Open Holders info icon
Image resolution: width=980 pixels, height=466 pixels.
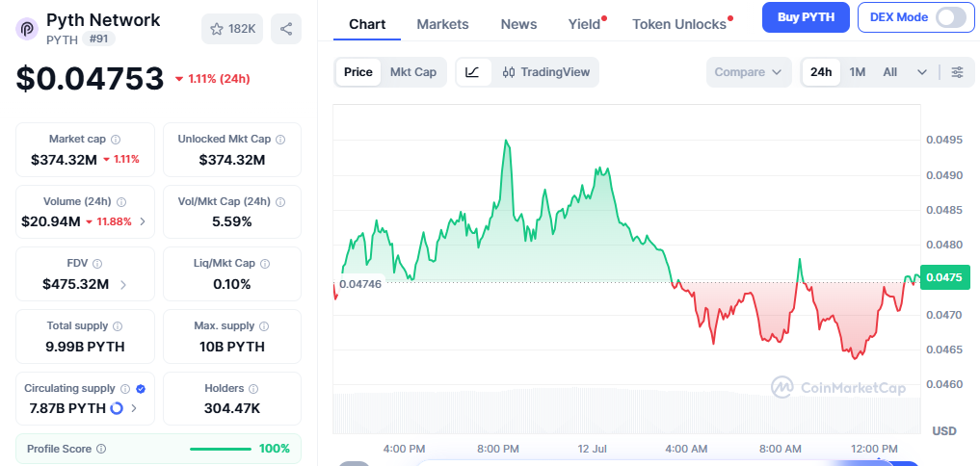tap(253, 389)
